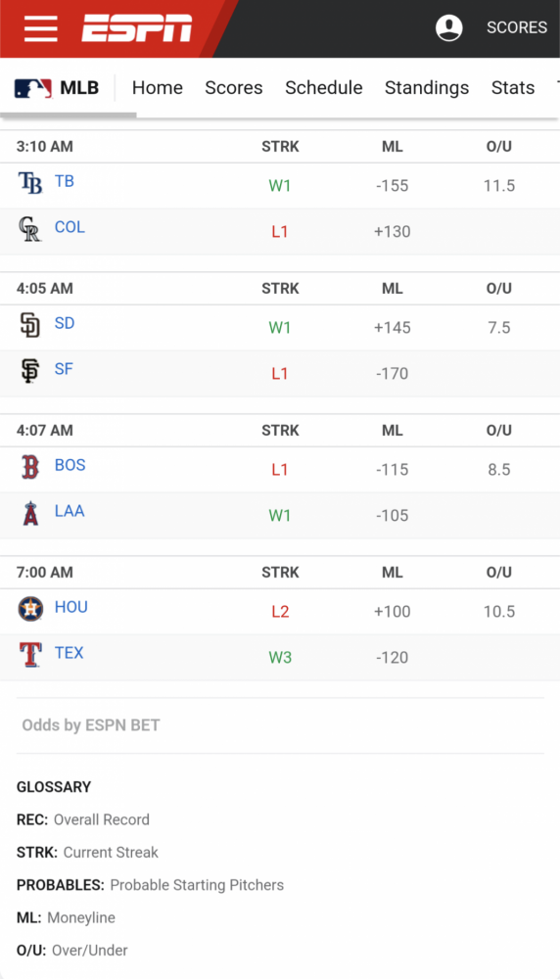This screenshot has height=979, width=560.
Task: Click the Los Angeles Angels logo
Action: pos(30,513)
